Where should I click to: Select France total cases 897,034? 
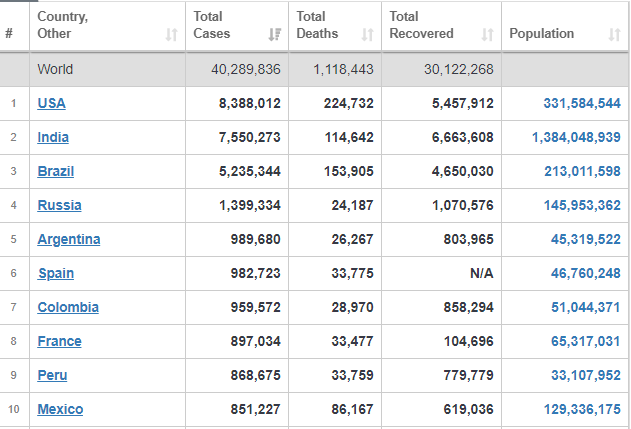(x=255, y=341)
